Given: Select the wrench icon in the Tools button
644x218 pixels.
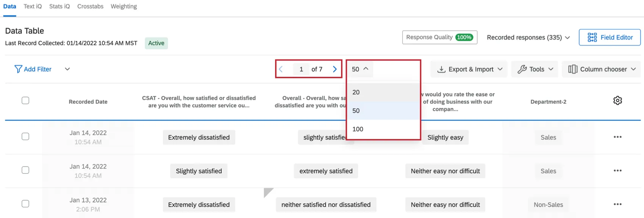Looking at the screenshot, I should tap(523, 69).
